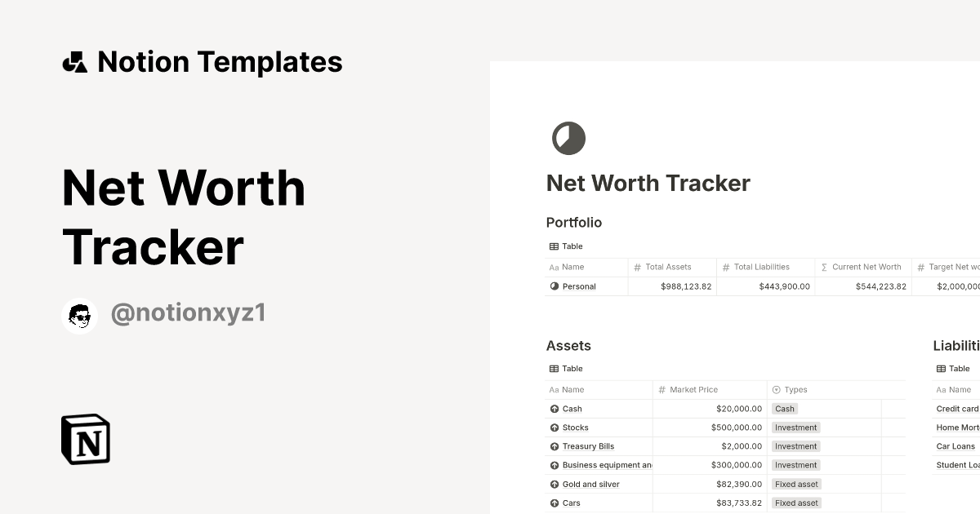The height and width of the screenshot is (514, 980).
Task: Open the Types property dropdown in Assets table
Action: [x=790, y=389]
